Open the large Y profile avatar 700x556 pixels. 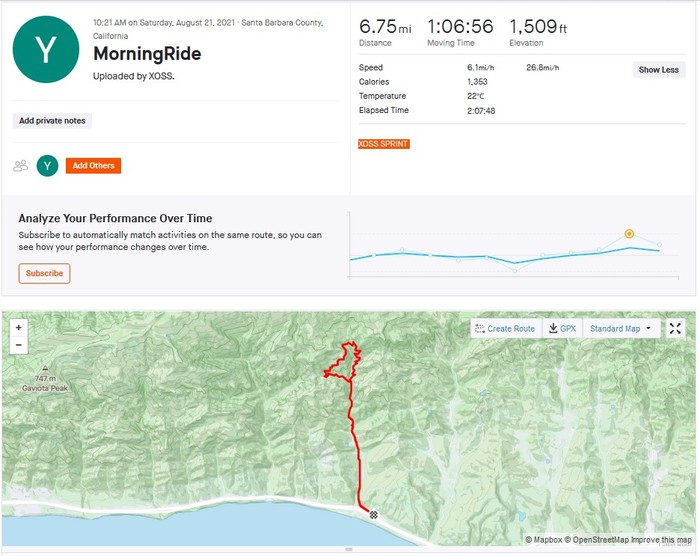pos(46,50)
